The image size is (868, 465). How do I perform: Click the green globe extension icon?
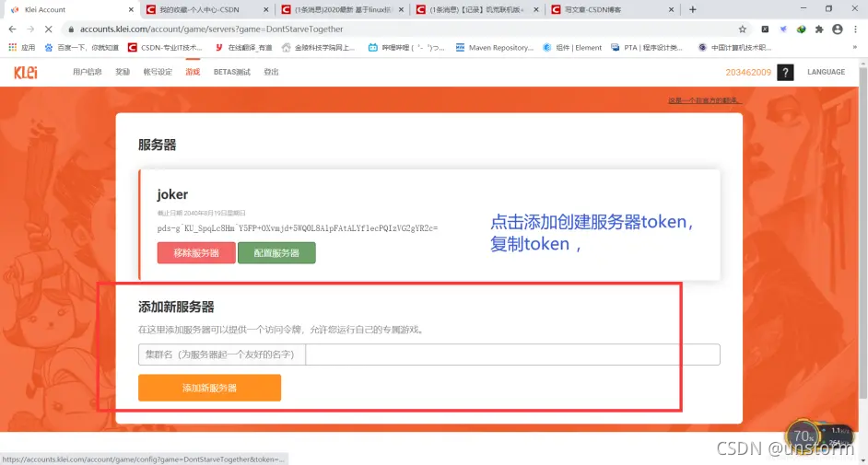click(x=801, y=29)
